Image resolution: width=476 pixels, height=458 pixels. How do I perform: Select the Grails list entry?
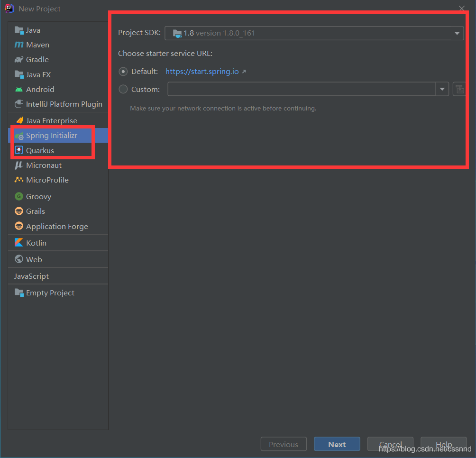58,211
